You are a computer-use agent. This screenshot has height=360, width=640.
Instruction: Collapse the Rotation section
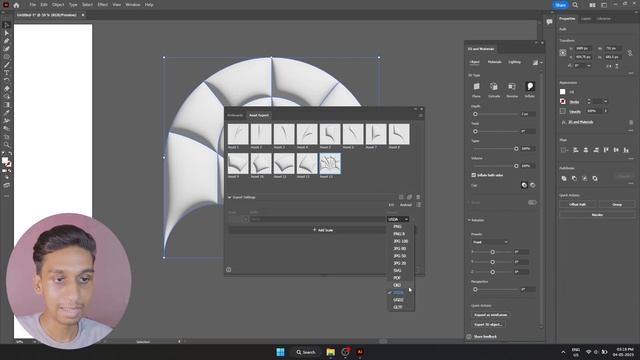pyautogui.click(x=469, y=220)
